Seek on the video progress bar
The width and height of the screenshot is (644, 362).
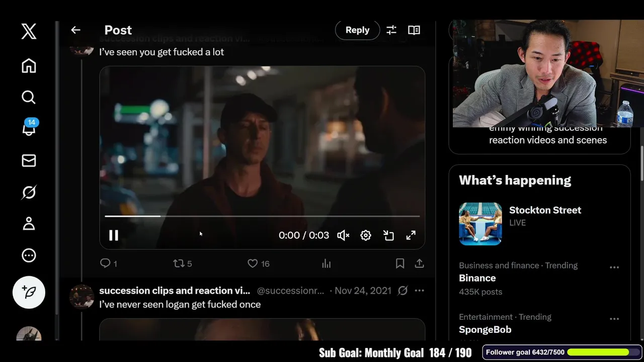tap(262, 216)
